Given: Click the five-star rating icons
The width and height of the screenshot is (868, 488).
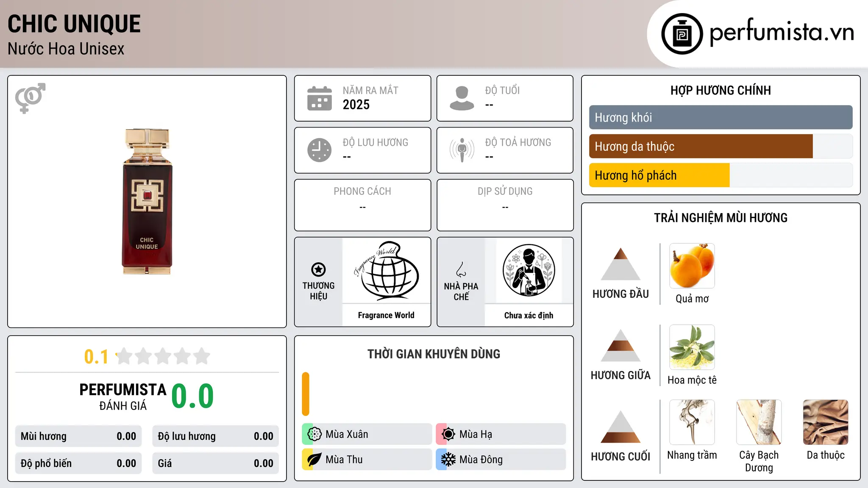Looking at the screenshot, I should (163, 356).
